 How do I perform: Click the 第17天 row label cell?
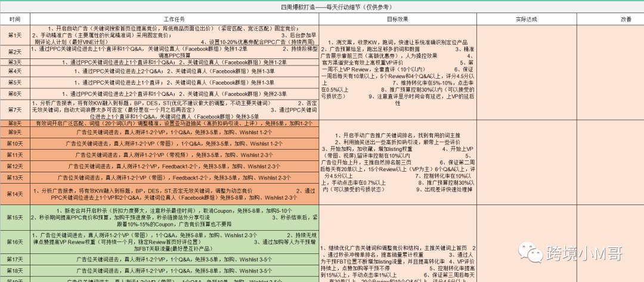(14, 259)
